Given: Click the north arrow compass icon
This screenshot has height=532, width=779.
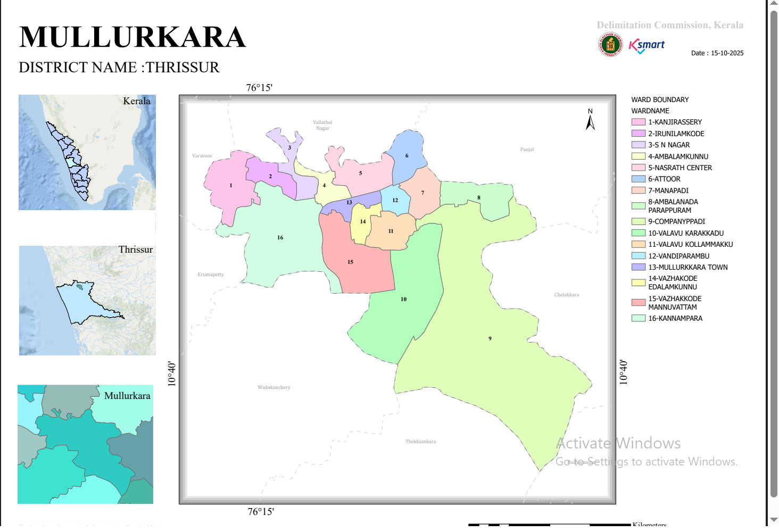Looking at the screenshot, I should pyautogui.click(x=590, y=120).
